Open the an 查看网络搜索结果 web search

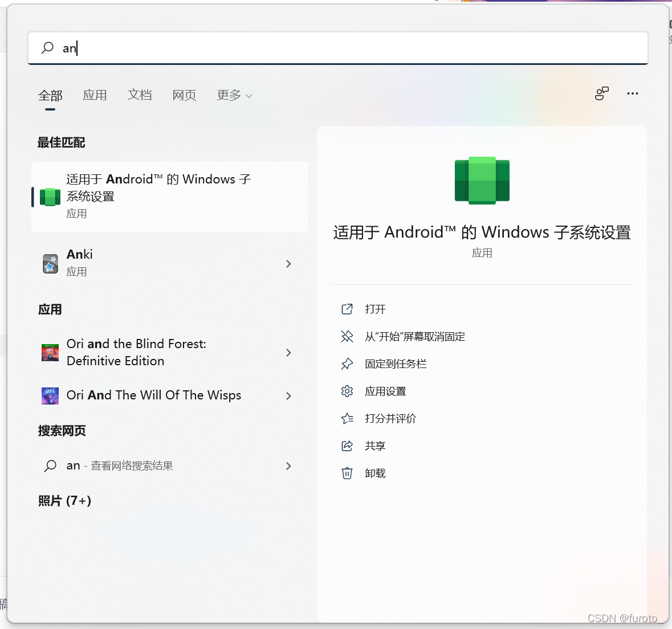[x=170, y=465]
